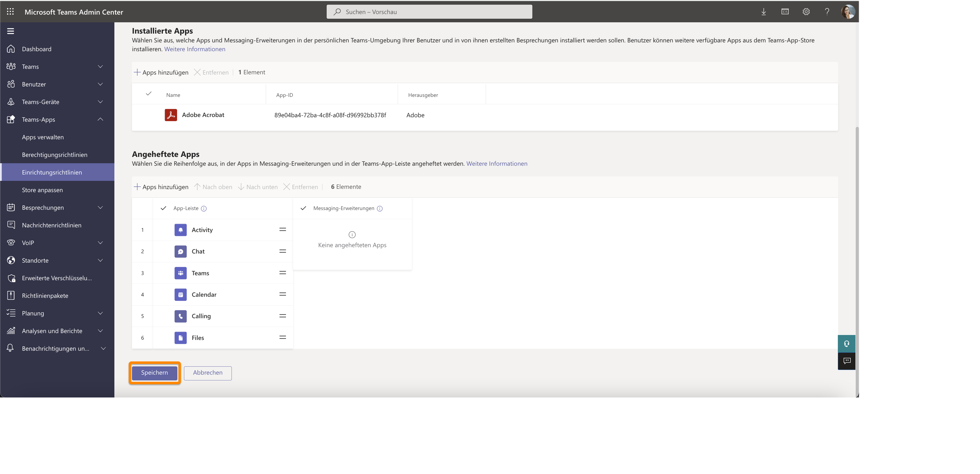This screenshot has width=980, height=474.
Task: Expand the Teams section in sidebar
Action: [100, 66]
